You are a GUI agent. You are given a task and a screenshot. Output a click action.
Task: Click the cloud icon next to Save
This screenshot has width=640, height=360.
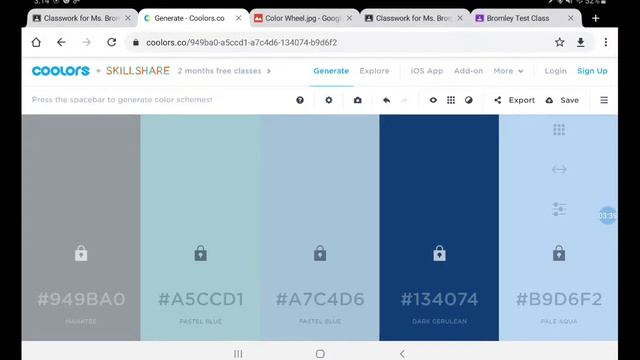point(549,100)
